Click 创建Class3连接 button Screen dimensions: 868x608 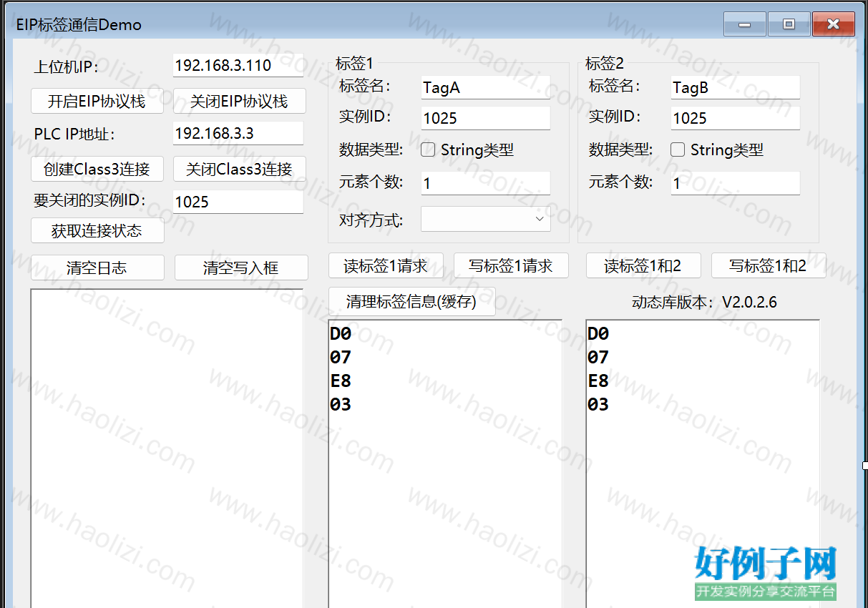tap(97, 169)
